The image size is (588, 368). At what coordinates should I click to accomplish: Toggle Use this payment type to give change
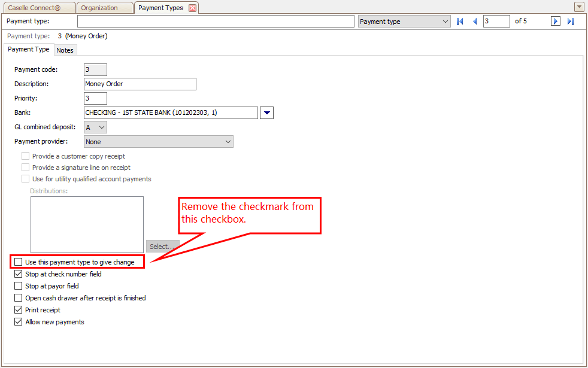[19, 262]
